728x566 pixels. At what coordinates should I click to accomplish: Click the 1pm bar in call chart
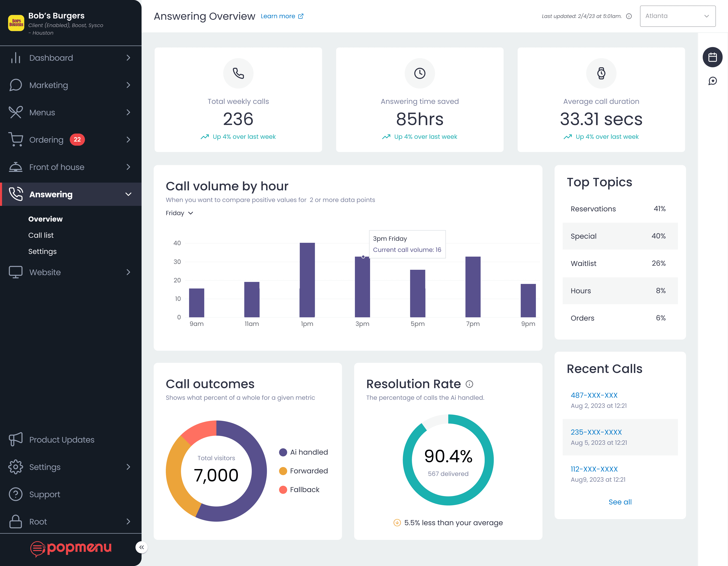click(307, 280)
